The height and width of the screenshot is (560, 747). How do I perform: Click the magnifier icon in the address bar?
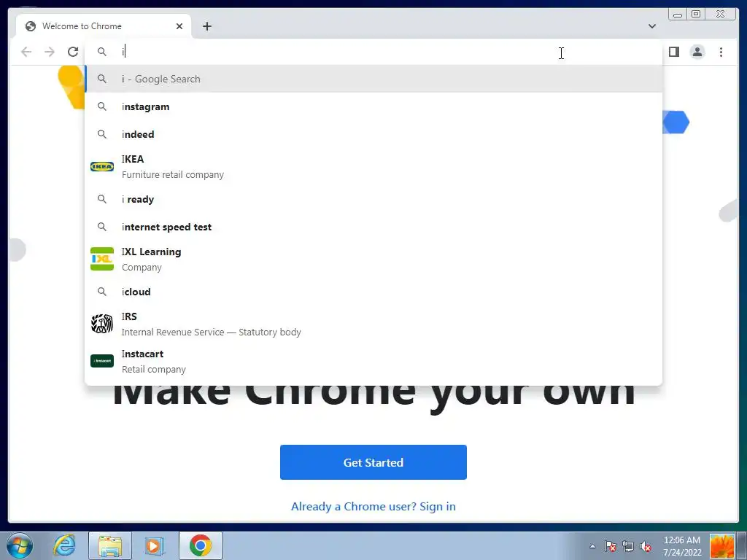click(102, 52)
